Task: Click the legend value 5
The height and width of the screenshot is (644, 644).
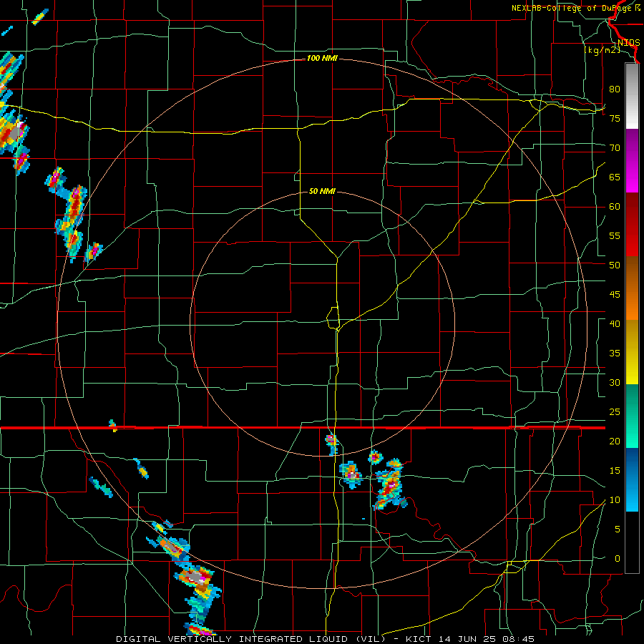Action: coord(618,529)
